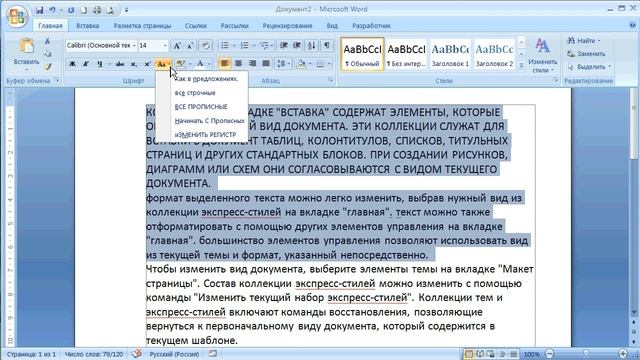Click the zoom slider handle
The height and width of the screenshot is (360, 640).
(586, 353)
